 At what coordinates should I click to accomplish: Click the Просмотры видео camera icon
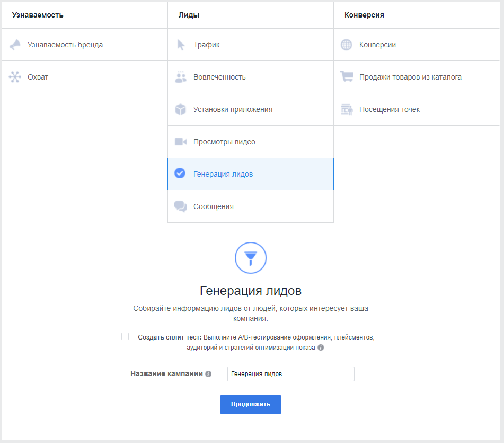coord(180,141)
